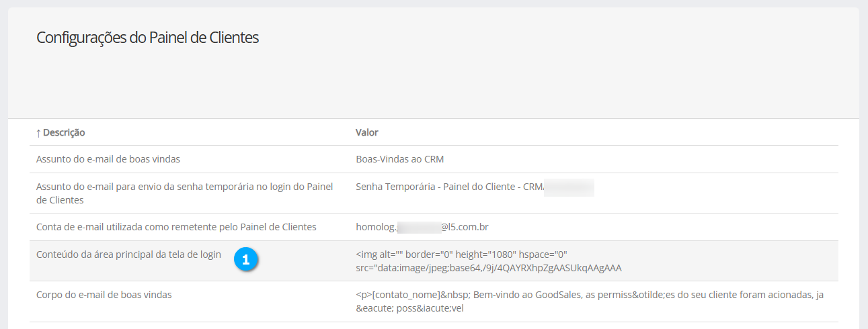This screenshot has width=868, height=329.
Task: Click the 'Configurações do Painel de Clientes' title
Action: (147, 38)
